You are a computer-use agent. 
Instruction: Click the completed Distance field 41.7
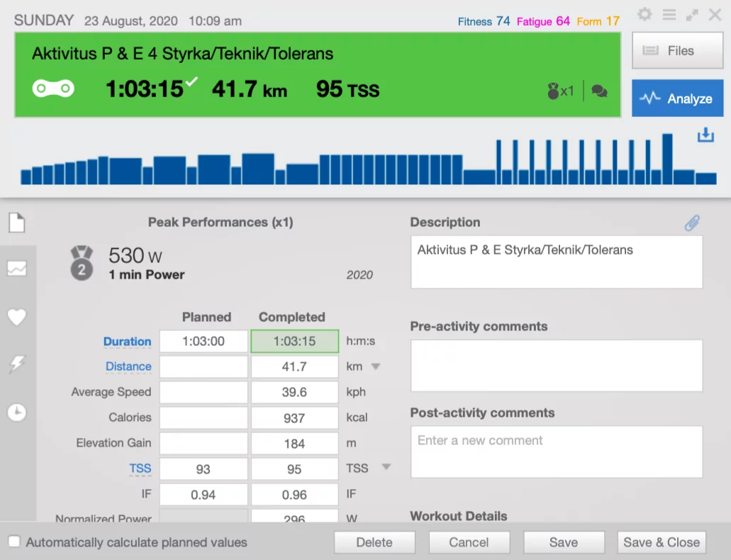click(x=295, y=366)
